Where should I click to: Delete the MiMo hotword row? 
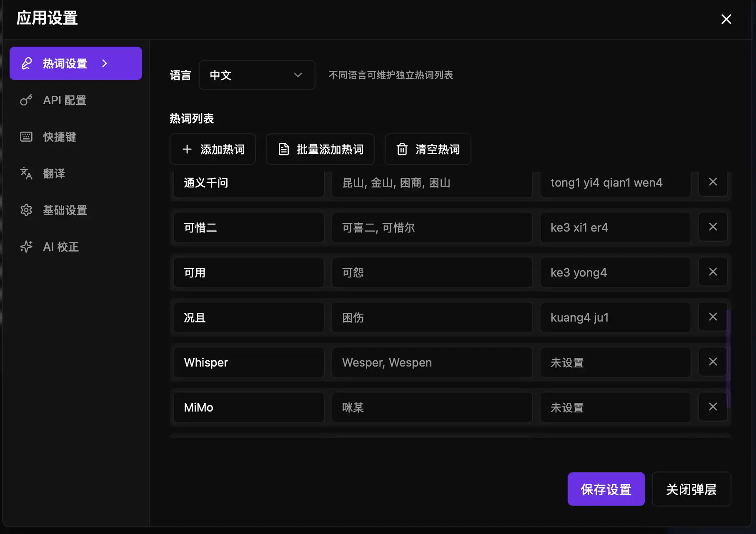713,407
